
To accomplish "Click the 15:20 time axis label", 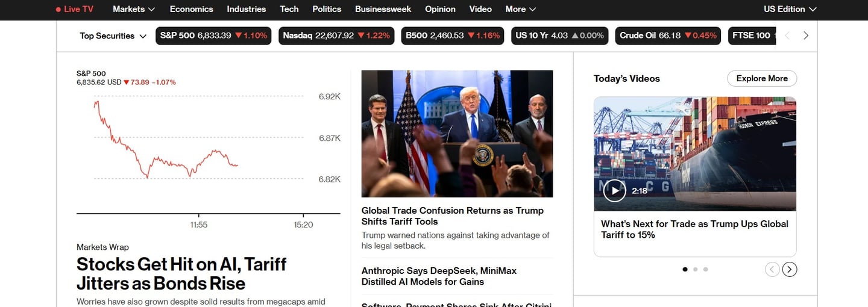I will [x=303, y=225].
